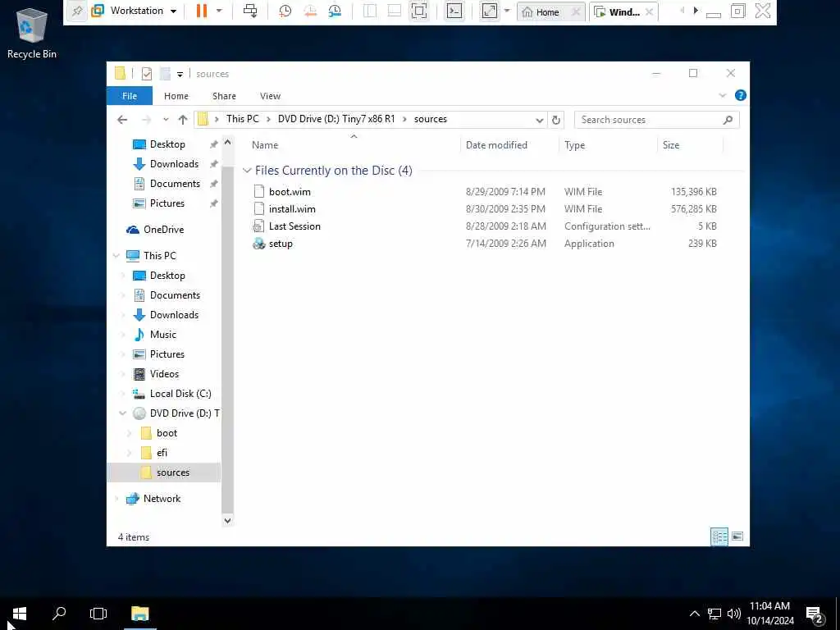This screenshot has height=630, width=840.
Task: Click the navigation pane scrollbar down arrow
Action: pos(228,520)
